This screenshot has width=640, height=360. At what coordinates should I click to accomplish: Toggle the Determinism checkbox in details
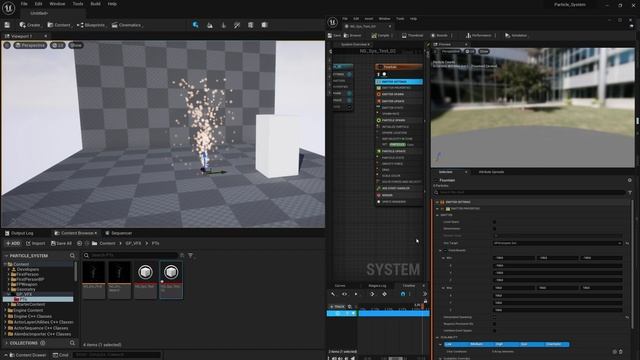click(x=494, y=229)
